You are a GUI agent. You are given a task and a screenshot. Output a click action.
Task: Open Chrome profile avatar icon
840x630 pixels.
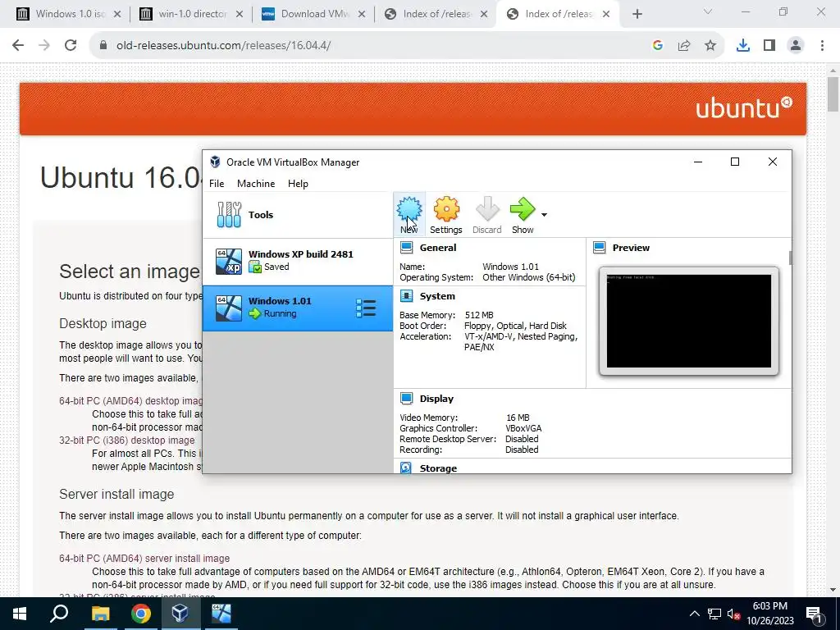tap(796, 46)
